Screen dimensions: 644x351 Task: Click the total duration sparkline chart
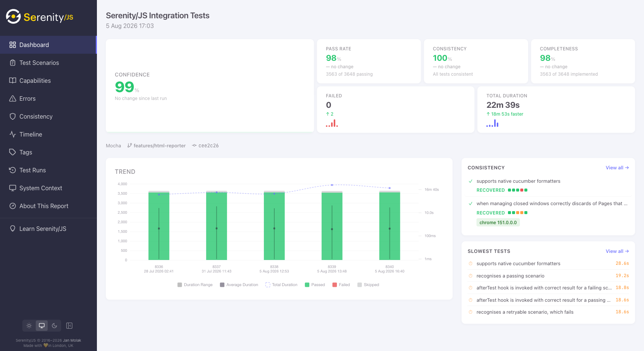492,123
